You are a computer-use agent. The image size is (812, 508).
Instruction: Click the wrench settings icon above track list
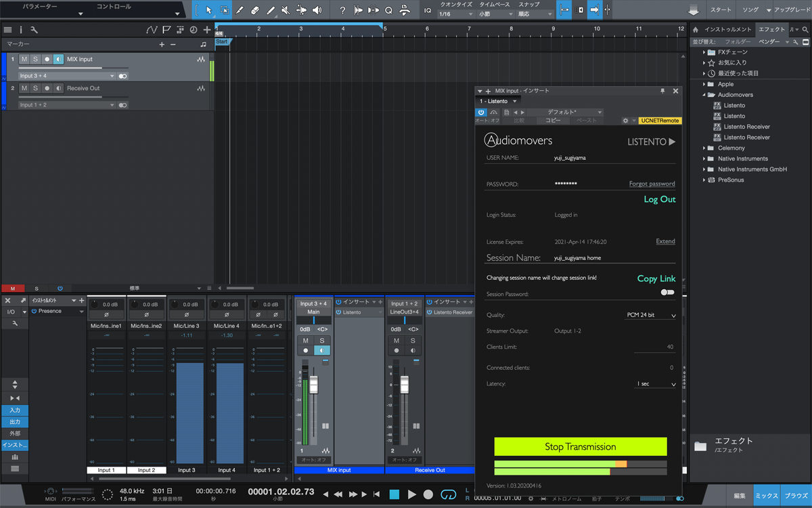(34, 30)
